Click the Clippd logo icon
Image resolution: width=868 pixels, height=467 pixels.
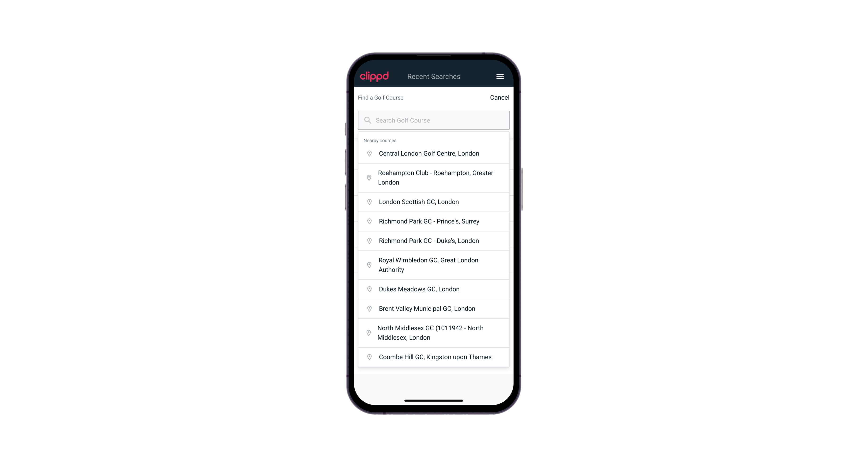375,76
